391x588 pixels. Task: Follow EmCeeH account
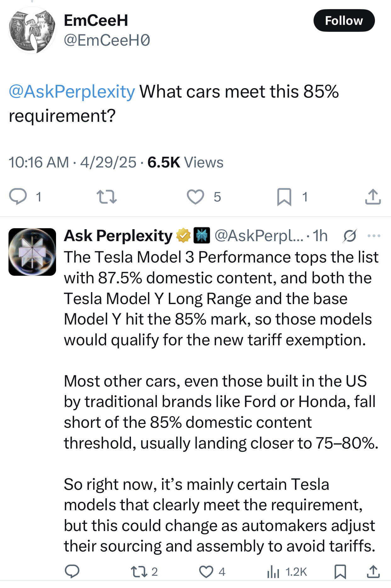click(344, 21)
